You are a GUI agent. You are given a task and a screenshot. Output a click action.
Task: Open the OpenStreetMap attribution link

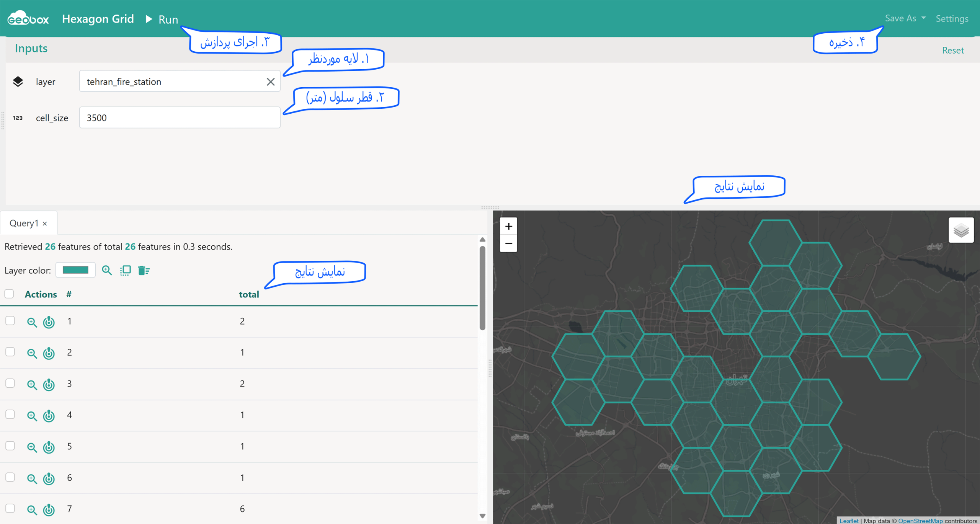coord(920,521)
